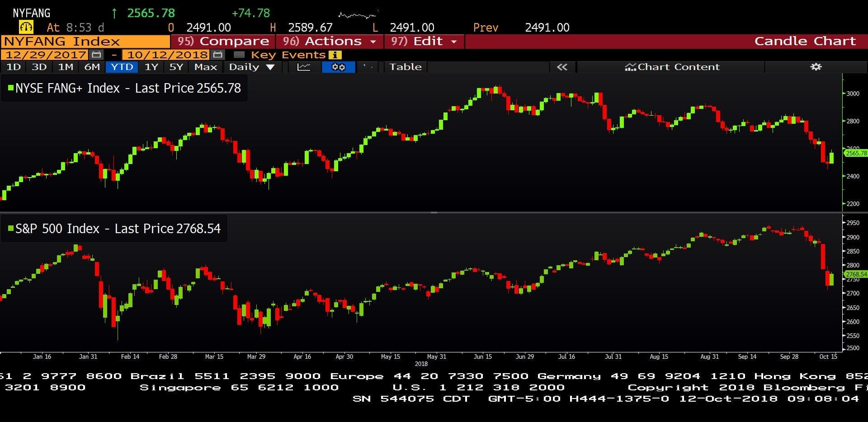Open chart settings gear icon
Viewport: 868px width, 422px height.
816,67
